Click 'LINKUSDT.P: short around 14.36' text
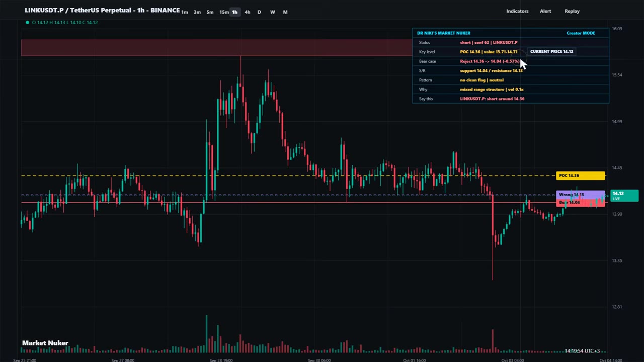Viewport: 644px width, 362px height. 492,99
